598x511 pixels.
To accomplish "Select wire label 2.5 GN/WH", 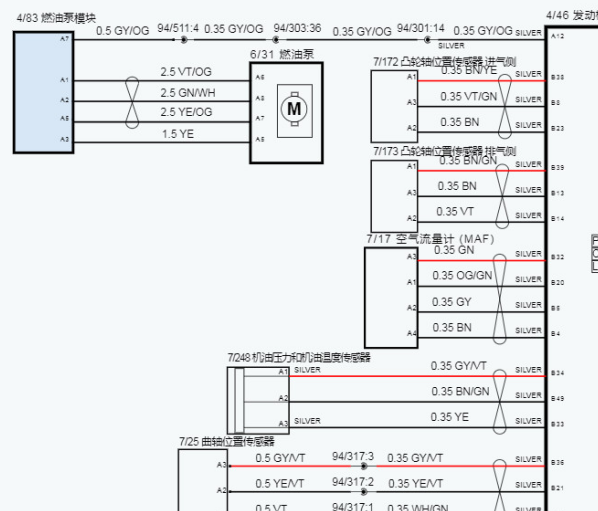I will [x=188, y=93].
